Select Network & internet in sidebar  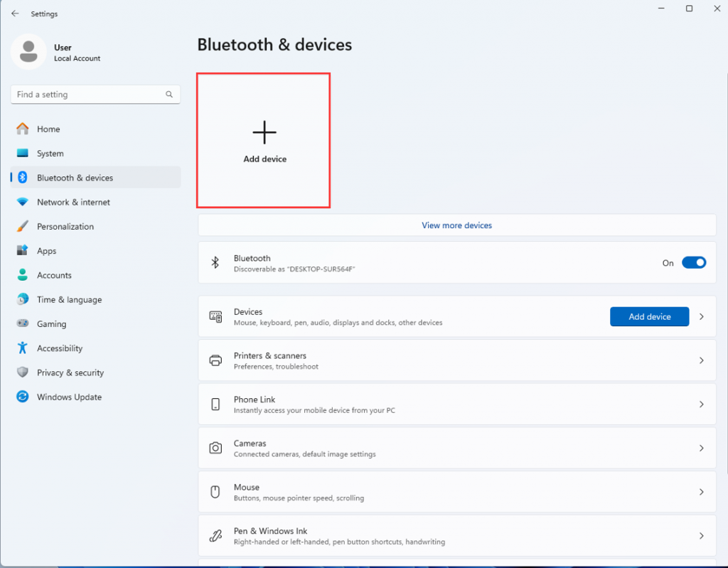(x=96, y=202)
